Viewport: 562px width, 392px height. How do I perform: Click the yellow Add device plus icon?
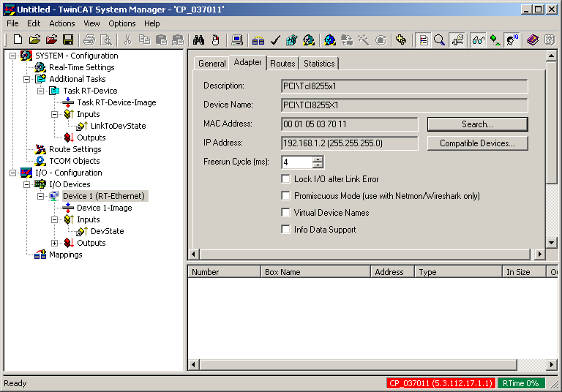402,39
